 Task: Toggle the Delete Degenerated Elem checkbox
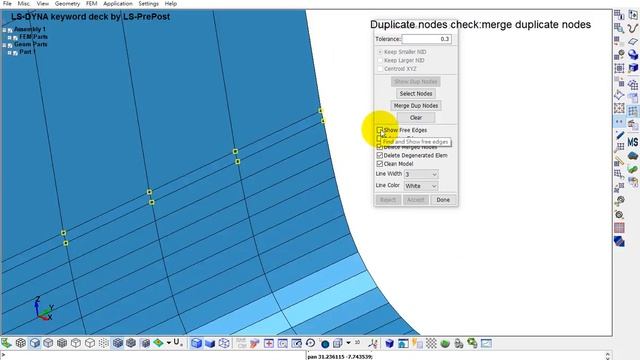point(380,156)
